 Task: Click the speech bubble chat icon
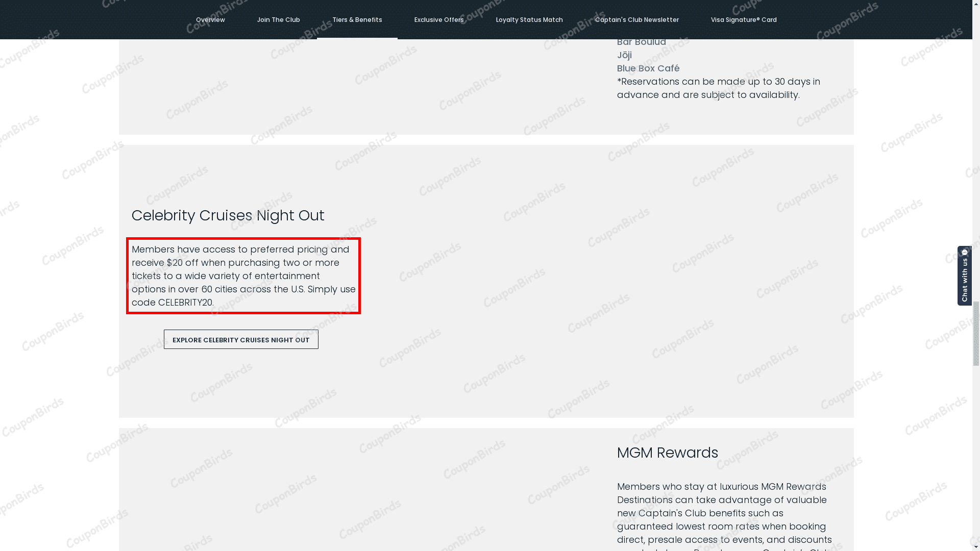pos(965,253)
